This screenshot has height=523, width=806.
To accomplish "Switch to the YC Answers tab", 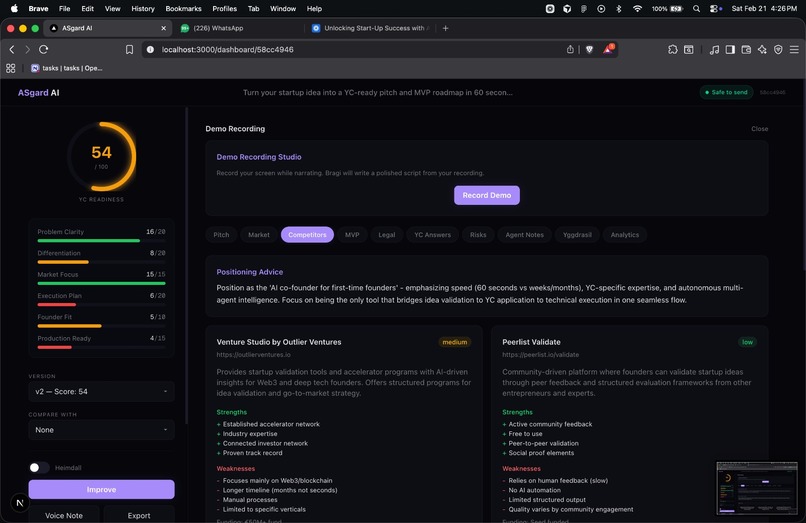I will [432, 235].
